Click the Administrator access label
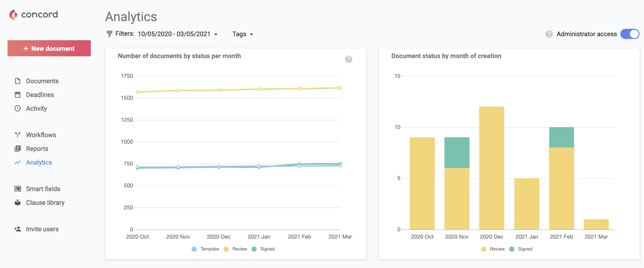 [586, 34]
